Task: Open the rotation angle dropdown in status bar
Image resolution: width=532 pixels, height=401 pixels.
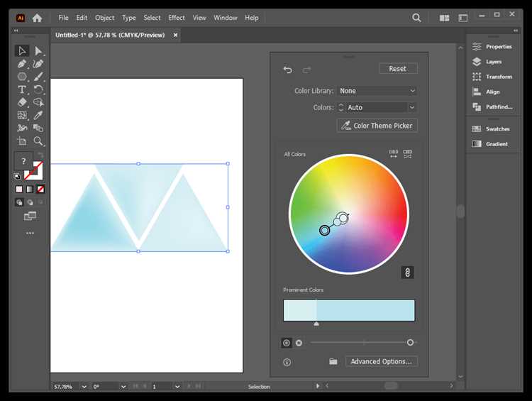Action: [123, 387]
